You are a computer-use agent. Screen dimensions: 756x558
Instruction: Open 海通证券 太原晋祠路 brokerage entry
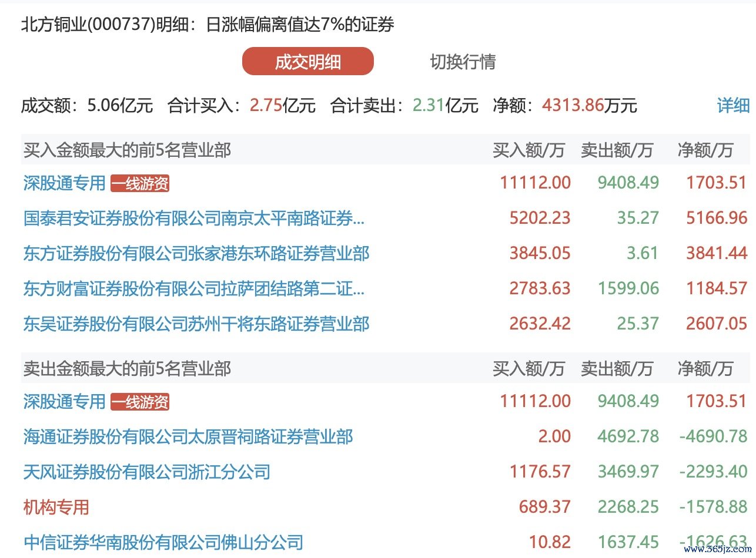click(188, 437)
